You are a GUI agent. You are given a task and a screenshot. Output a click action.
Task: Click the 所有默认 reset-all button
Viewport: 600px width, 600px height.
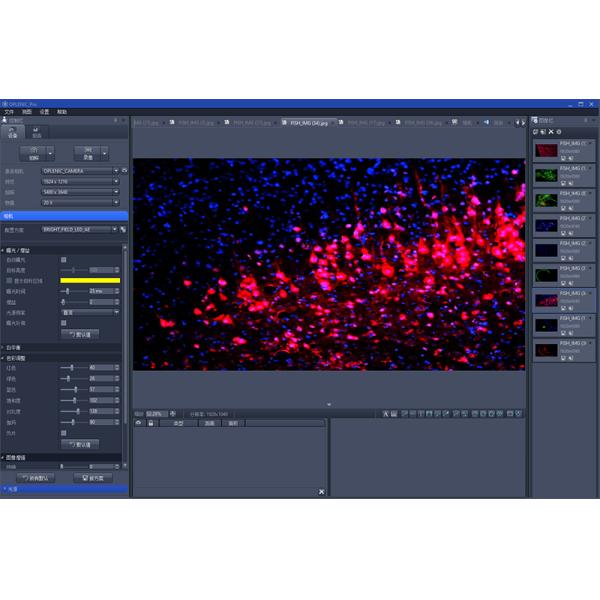coord(36,478)
